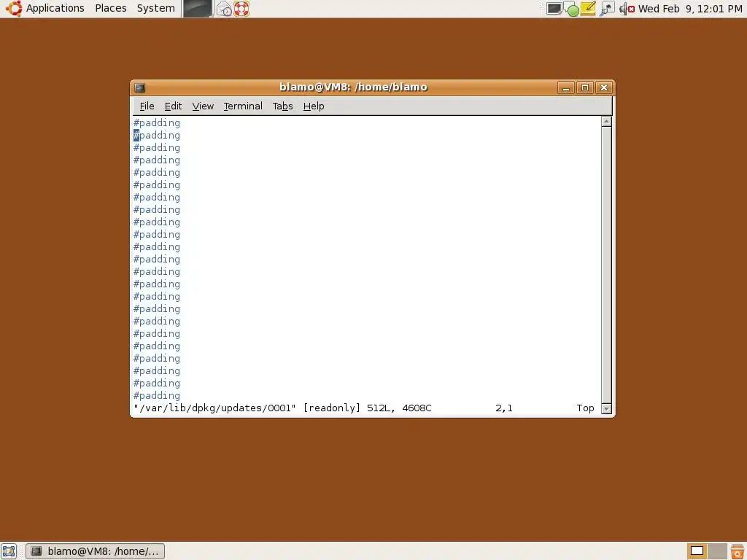Click the muted volume speaker icon
747x560 pixels.
click(x=627, y=9)
